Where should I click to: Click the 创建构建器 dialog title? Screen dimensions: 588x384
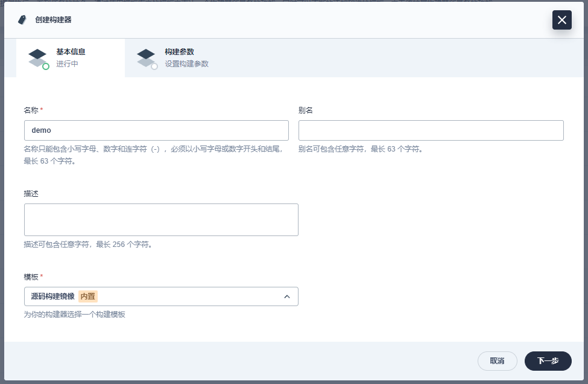(54, 20)
